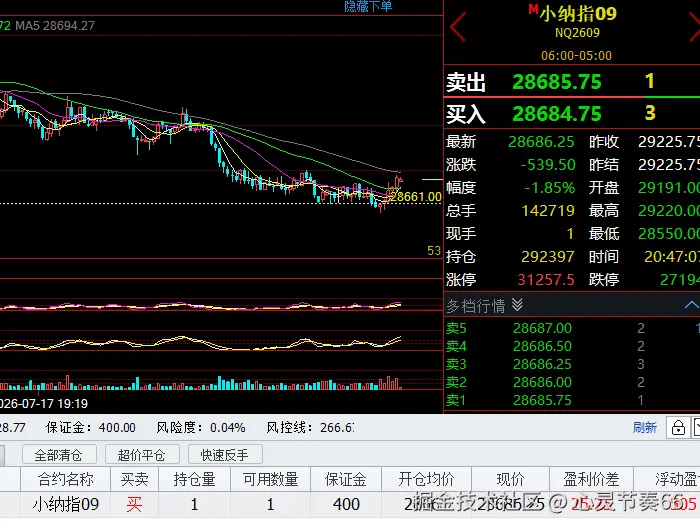Click the latest price 28686.25

(x=541, y=142)
